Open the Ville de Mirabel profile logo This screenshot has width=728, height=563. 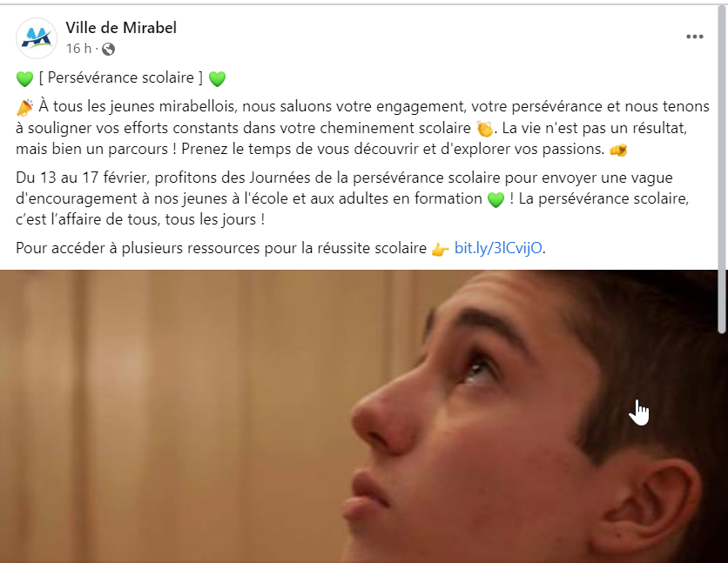(37, 38)
